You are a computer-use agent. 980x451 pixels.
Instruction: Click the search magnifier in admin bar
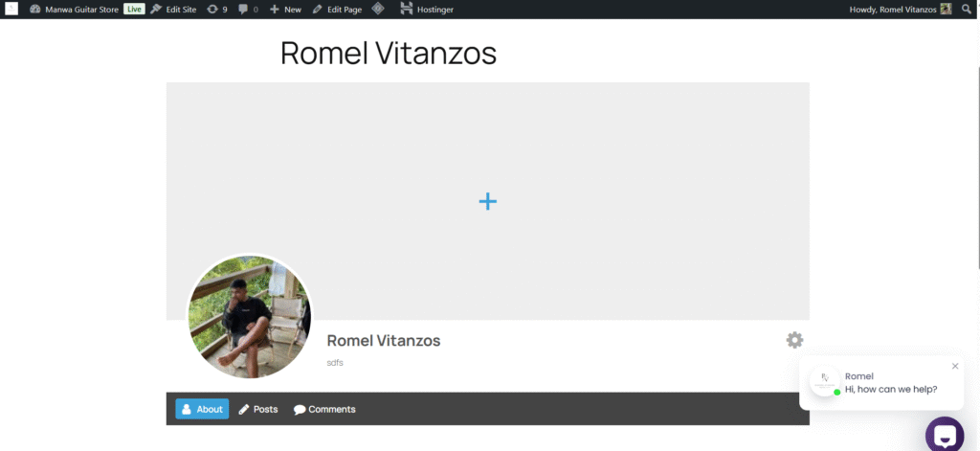pos(967,9)
